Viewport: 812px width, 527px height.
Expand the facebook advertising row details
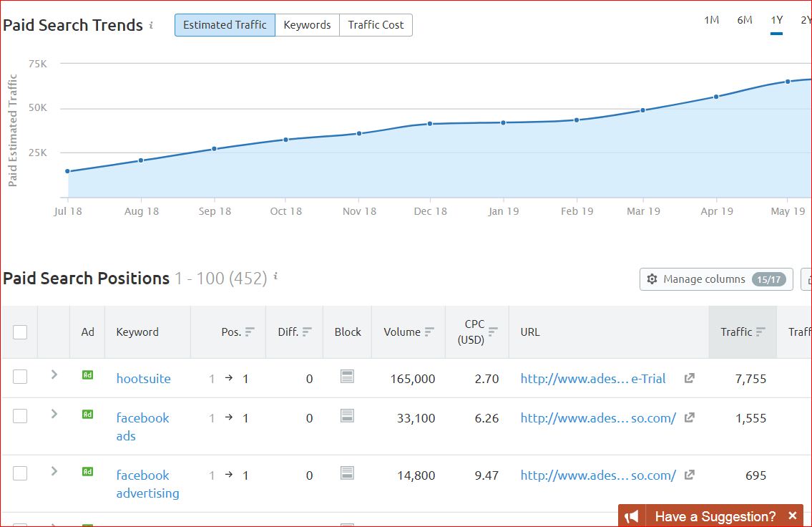pos(54,471)
